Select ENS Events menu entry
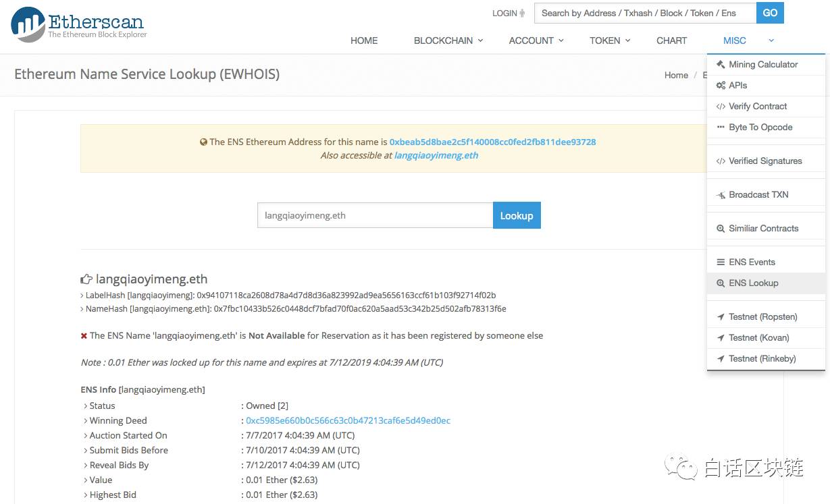The image size is (830, 504). [x=766, y=262]
